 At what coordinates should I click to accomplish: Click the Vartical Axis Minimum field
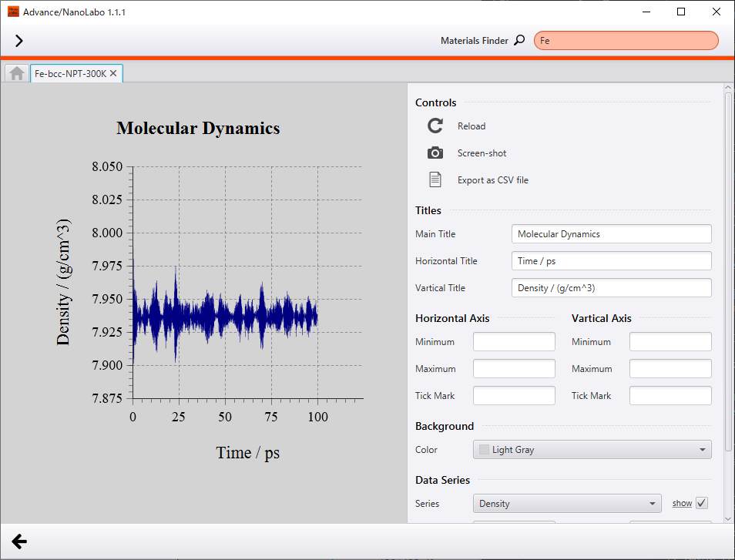coord(670,342)
